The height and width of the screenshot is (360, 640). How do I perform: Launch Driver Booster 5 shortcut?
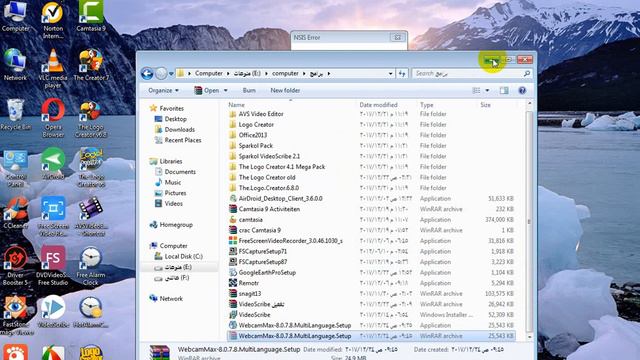[15, 266]
